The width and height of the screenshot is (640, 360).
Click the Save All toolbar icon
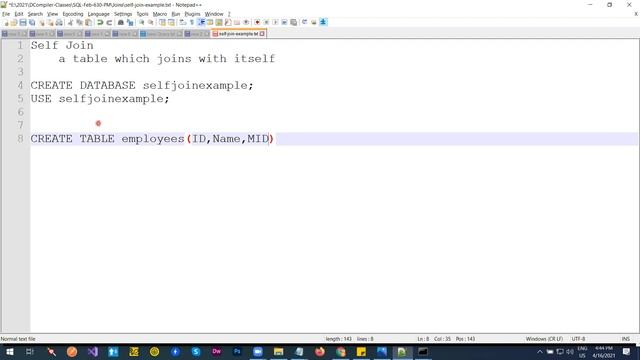point(32,22)
